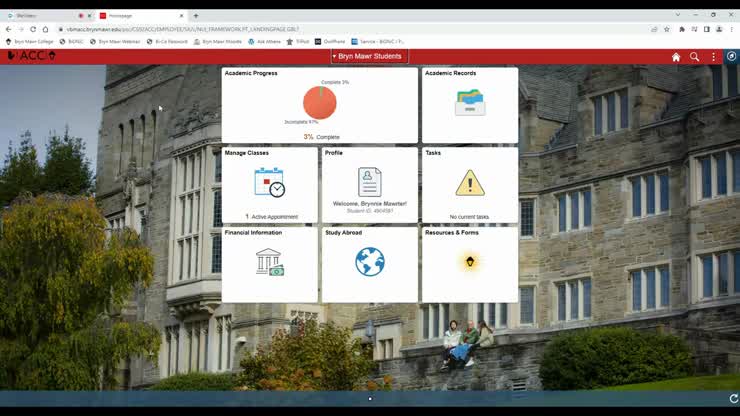Click the Home icon in red header
Viewport: 740px width, 416px height.
676,57
